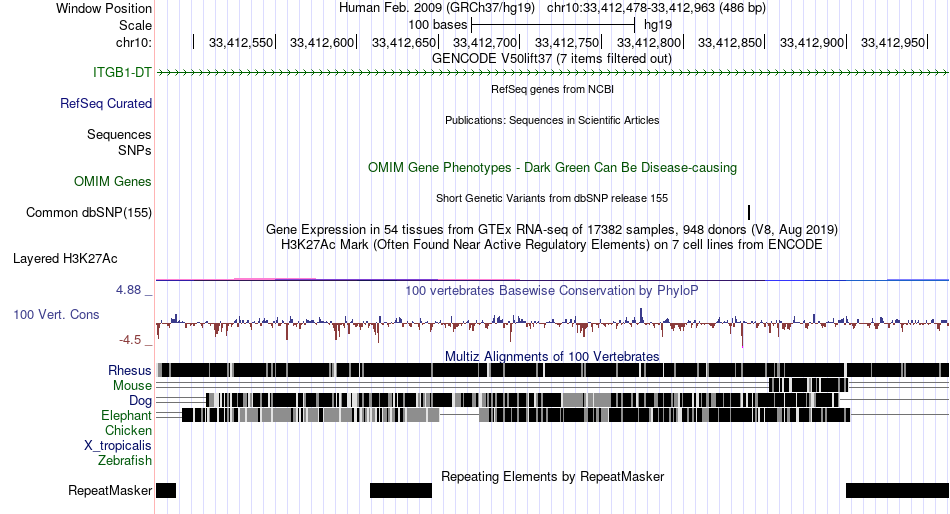Click the GTEx Gene Expression title
The image size is (950, 514).
(552, 230)
